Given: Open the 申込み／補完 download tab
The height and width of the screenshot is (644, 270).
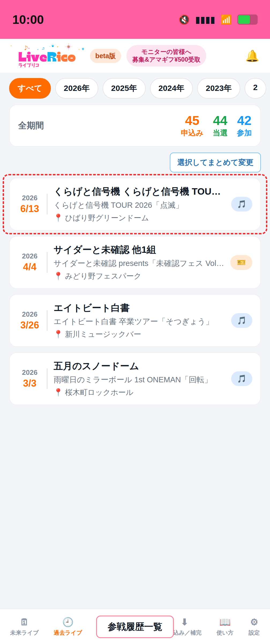Looking at the screenshot, I should pos(187,627).
